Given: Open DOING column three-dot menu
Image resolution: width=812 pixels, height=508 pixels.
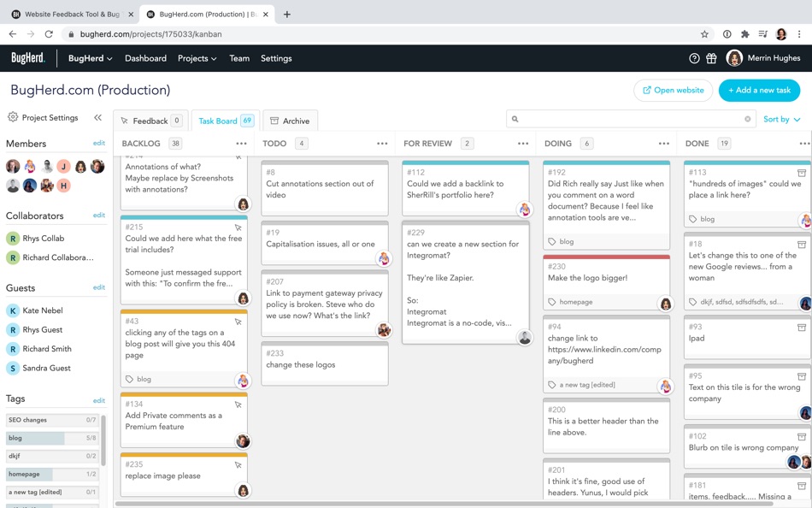Looking at the screenshot, I should 664,144.
